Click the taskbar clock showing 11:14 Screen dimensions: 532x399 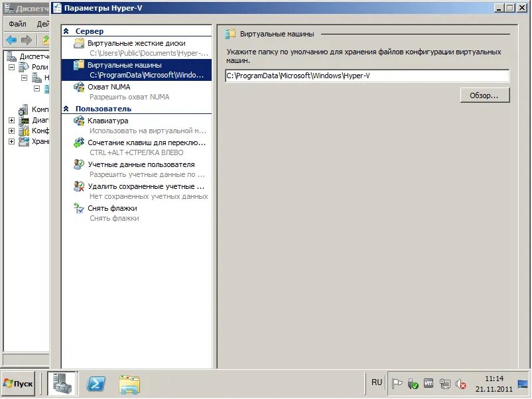pos(494,383)
